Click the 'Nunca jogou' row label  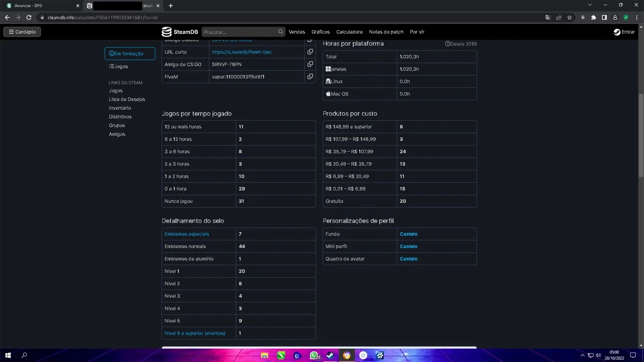point(178,201)
